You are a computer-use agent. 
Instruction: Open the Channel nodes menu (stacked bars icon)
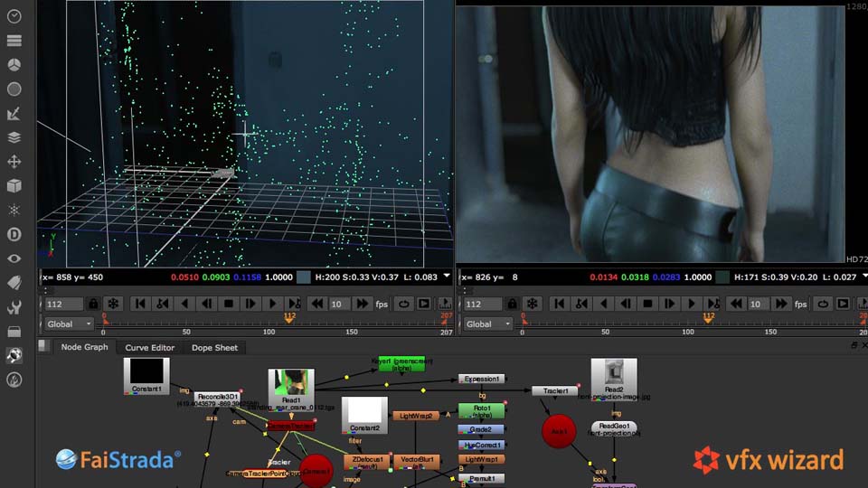click(14, 41)
